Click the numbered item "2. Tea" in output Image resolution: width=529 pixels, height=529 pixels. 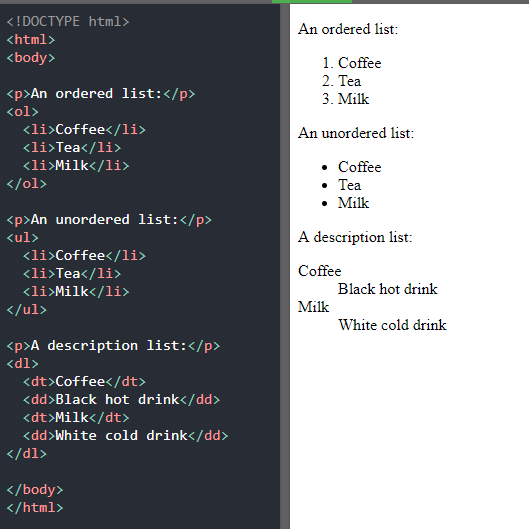tap(341, 81)
